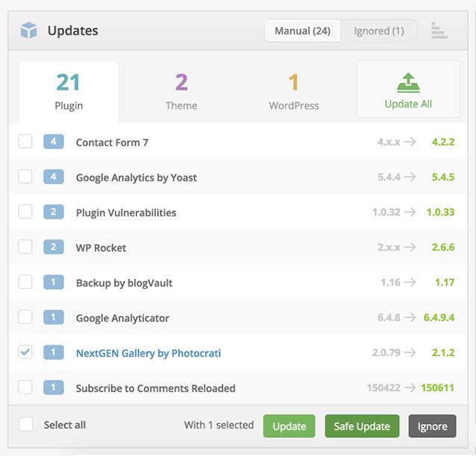
Task: Click the count badge for Google Analytics by Yoast
Action: point(54,177)
